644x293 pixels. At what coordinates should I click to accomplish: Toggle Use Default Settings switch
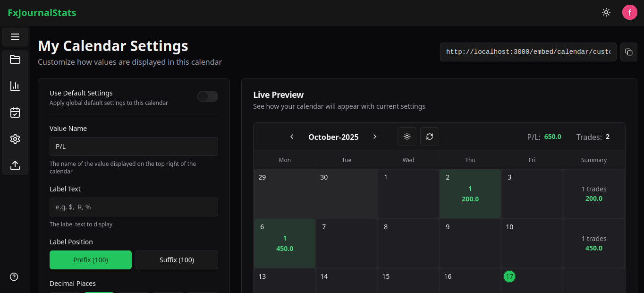click(x=207, y=96)
